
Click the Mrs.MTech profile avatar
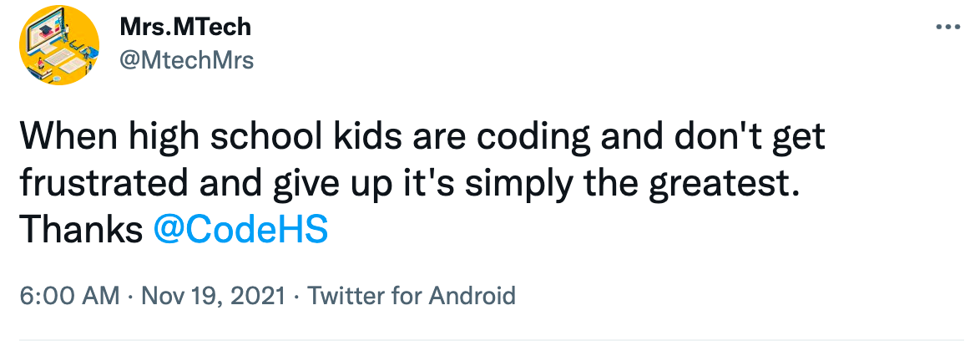point(59,45)
